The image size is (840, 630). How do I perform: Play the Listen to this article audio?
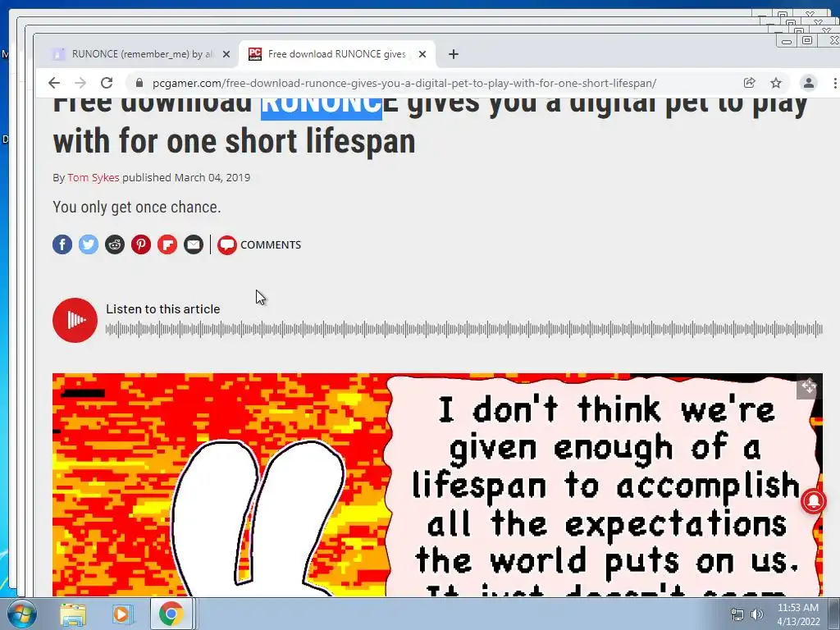click(x=75, y=321)
